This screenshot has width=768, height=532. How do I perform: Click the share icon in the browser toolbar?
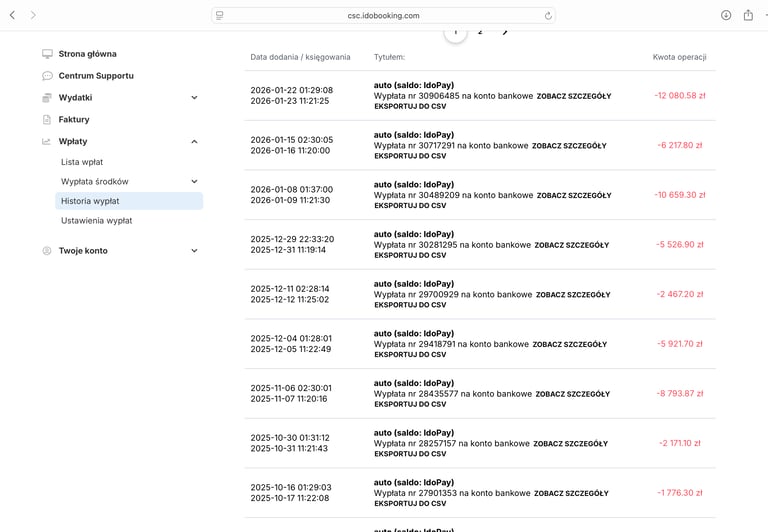point(748,15)
